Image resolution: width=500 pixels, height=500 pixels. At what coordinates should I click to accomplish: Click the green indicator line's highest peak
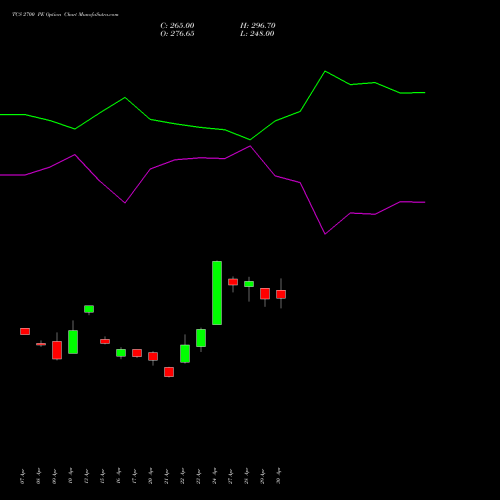tap(325, 71)
